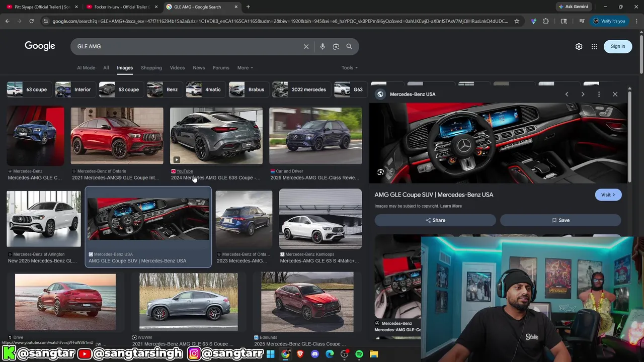Close the image preview panel
This screenshot has height=362, width=644.
pyautogui.click(x=615, y=94)
